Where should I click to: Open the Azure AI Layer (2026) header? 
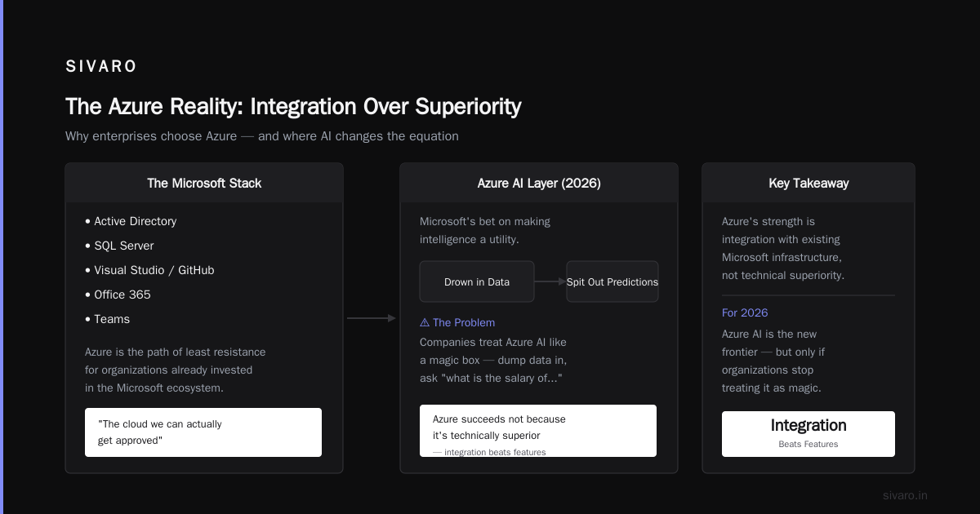[539, 183]
